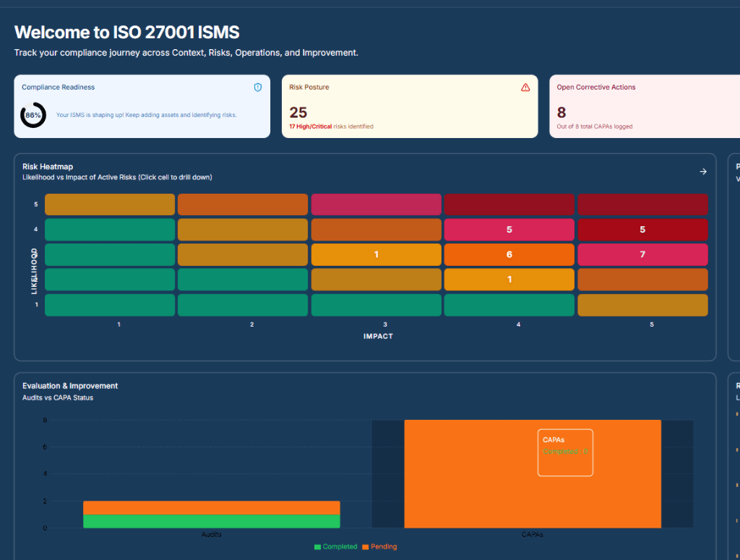This screenshot has width=740, height=560.
Task: Select heatmap cell likelihood 1 impact 2
Action: coord(243,305)
